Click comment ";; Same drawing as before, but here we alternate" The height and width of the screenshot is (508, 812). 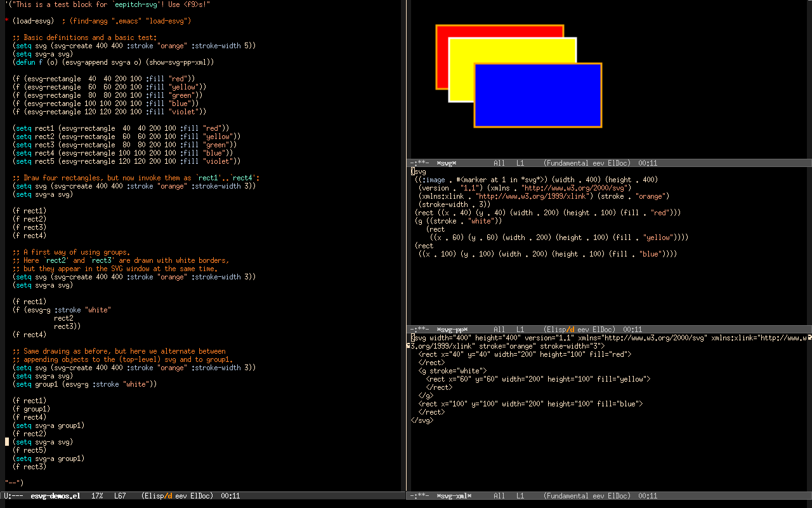(x=119, y=351)
